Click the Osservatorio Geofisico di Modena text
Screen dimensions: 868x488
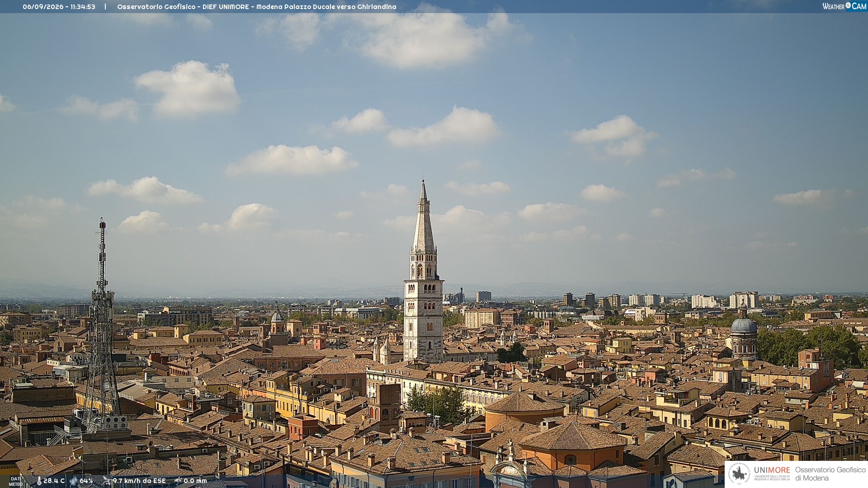pyautogui.click(x=830, y=474)
